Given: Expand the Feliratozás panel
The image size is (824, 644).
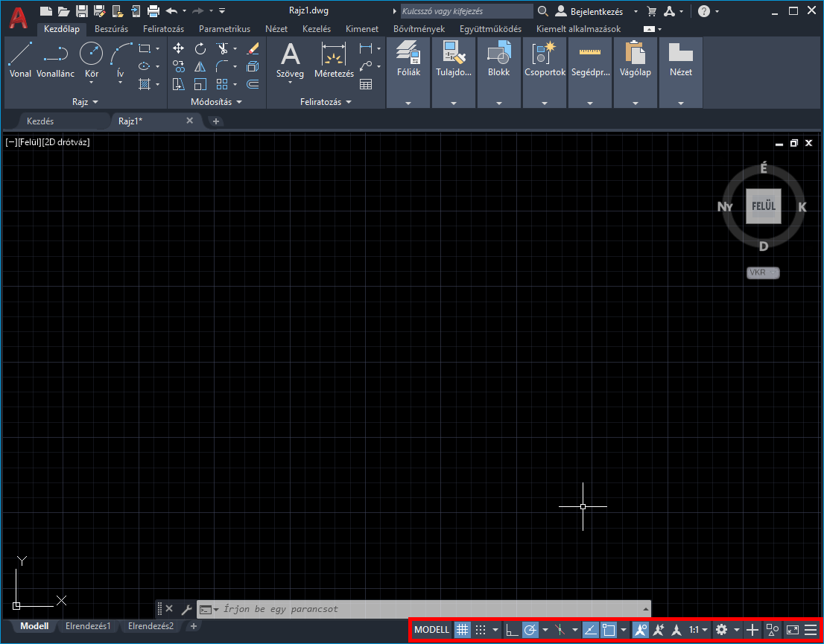Looking at the screenshot, I should 326,102.
